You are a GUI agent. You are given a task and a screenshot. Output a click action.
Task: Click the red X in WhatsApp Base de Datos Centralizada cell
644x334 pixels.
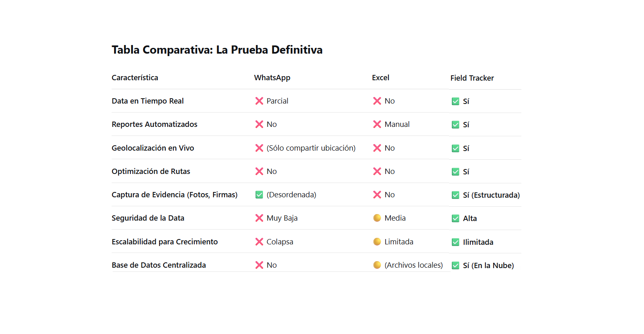coord(259,265)
